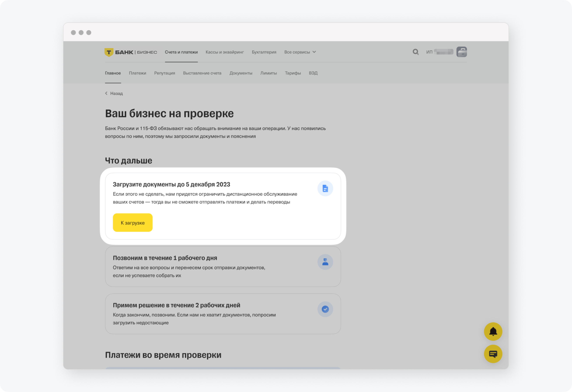Switch to the Репутация tab

click(164, 73)
